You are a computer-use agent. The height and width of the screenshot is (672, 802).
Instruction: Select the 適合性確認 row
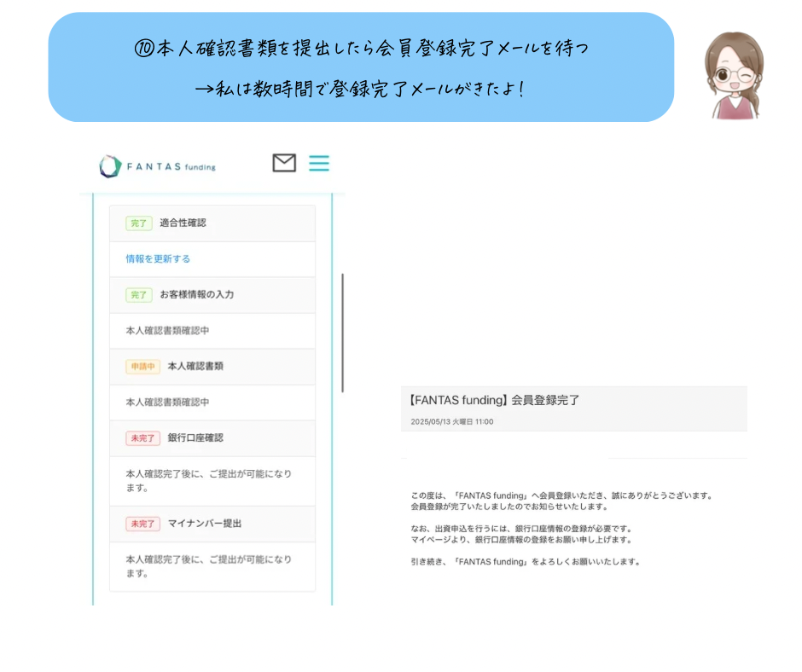coord(212,223)
